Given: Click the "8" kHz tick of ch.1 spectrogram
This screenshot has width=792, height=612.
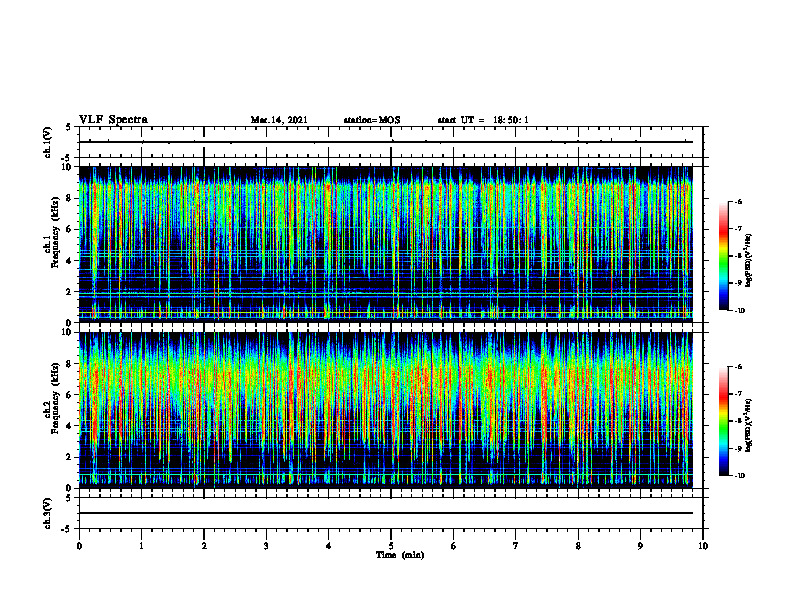Looking at the screenshot, I should click(x=70, y=198).
